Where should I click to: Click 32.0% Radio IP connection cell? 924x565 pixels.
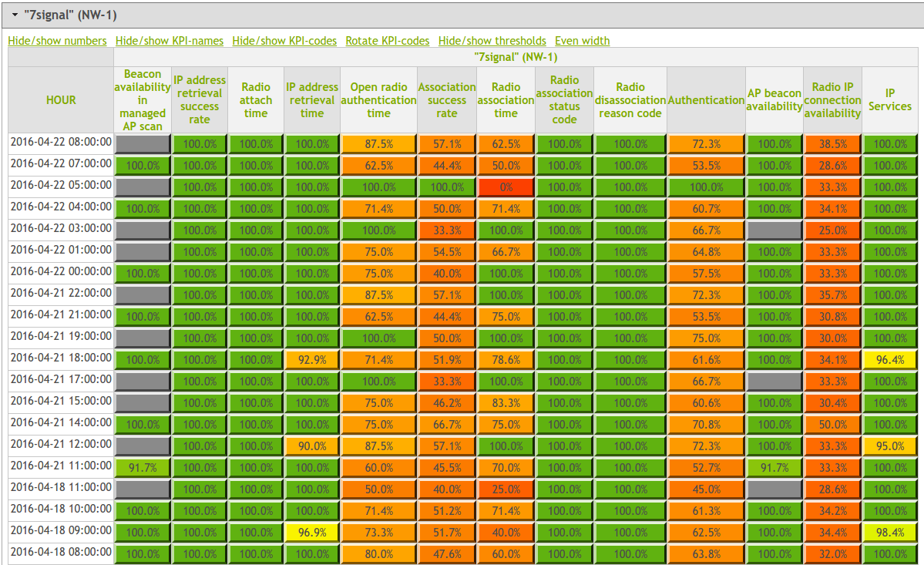(832, 554)
